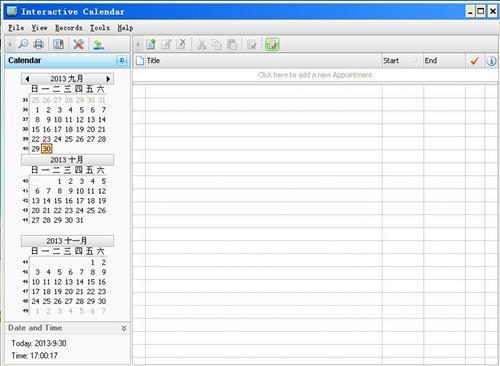The image size is (500, 366).
Task: Go to previous month with left arrow
Action: pyautogui.click(x=27, y=79)
